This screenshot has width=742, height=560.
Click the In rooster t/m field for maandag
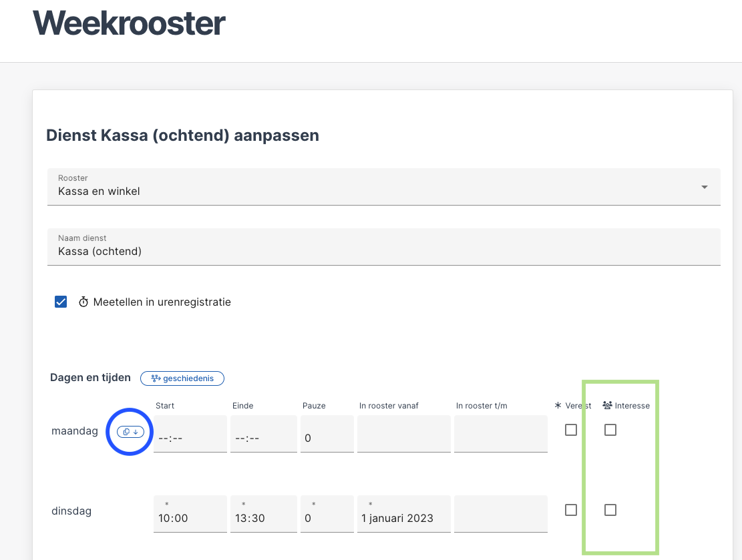501,434
